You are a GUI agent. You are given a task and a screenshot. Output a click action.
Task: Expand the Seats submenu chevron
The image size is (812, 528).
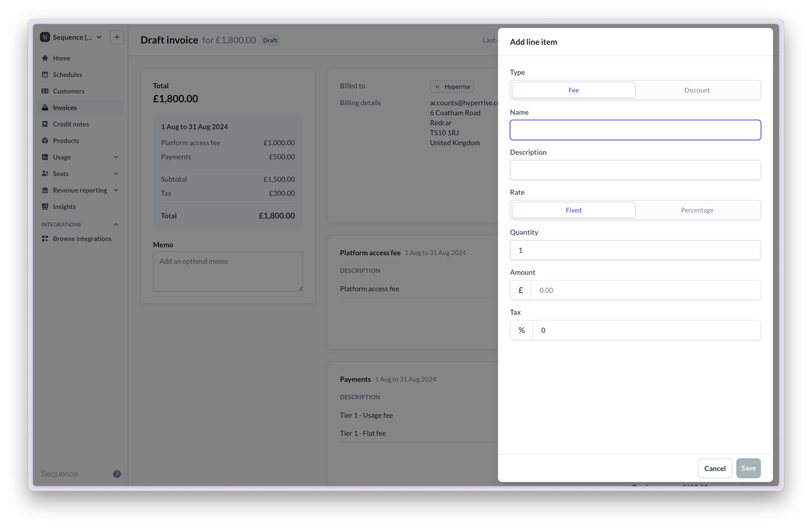click(116, 173)
